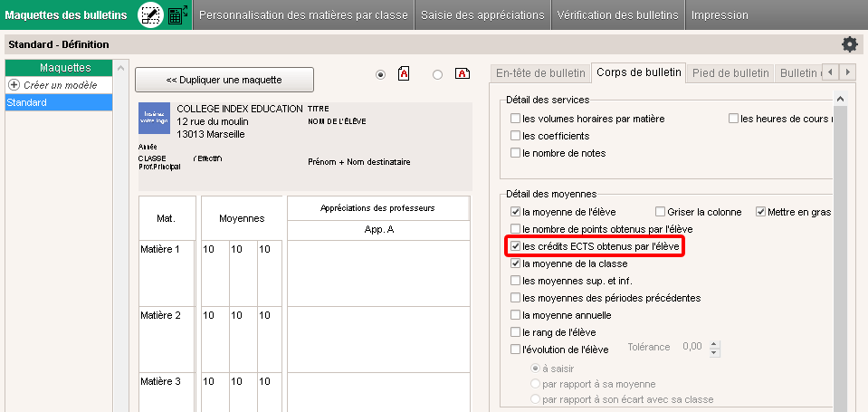Click Prénom + Nom destinataire text
The image size is (868, 412).
358,162
